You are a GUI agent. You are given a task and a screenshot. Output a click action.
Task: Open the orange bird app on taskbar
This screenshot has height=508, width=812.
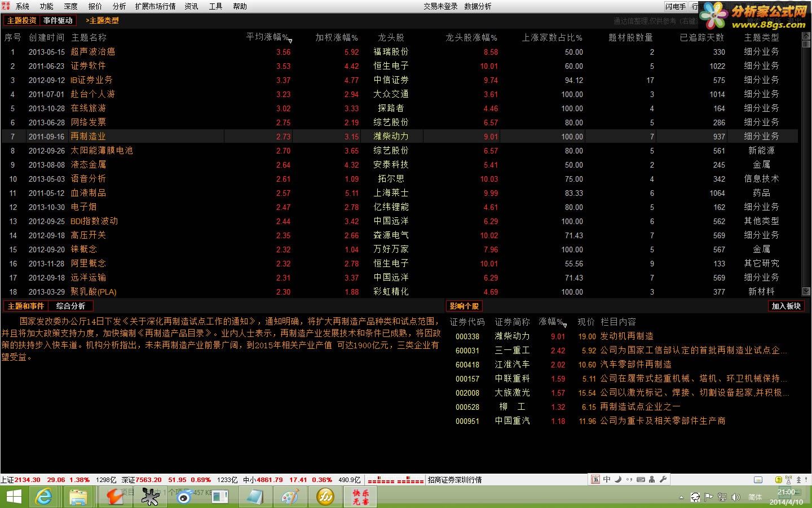pos(114,497)
